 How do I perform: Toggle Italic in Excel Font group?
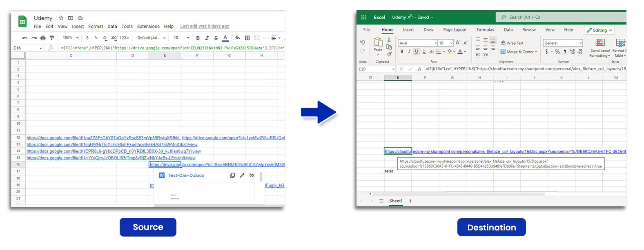(409, 51)
